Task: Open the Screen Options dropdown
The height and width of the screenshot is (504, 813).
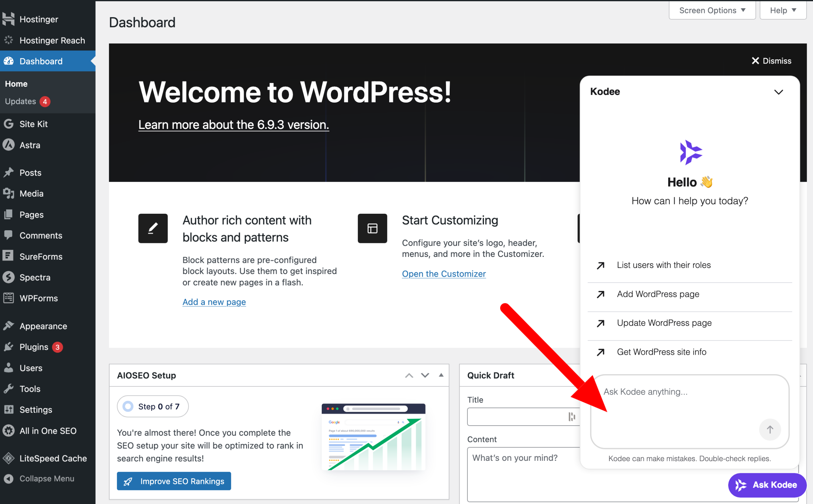Action: point(712,10)
